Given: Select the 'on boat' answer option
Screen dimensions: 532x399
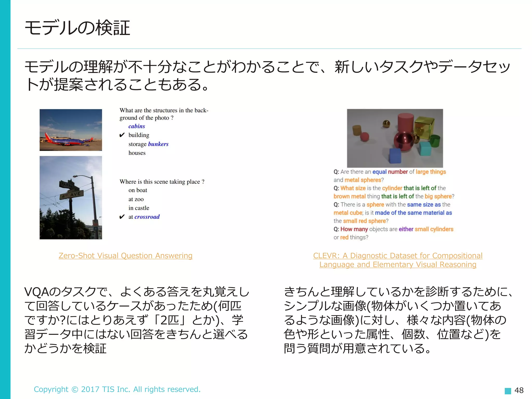Looking at the screenshot, I should click(138, 190).
